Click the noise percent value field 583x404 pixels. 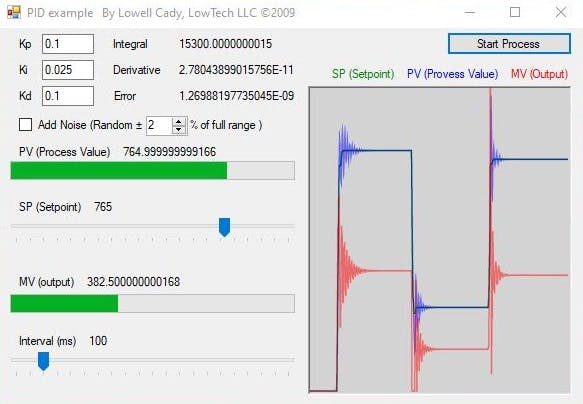(159, 125)
